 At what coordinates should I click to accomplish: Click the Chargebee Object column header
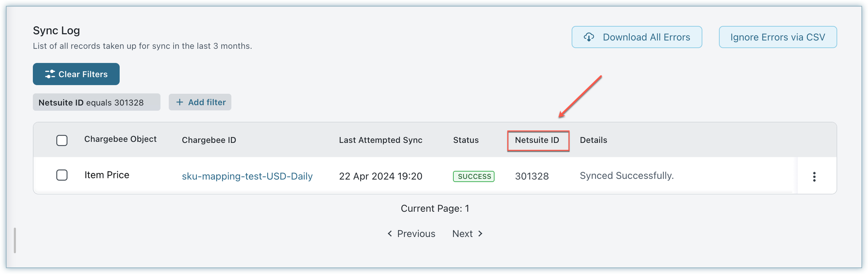tap(120, 139)
